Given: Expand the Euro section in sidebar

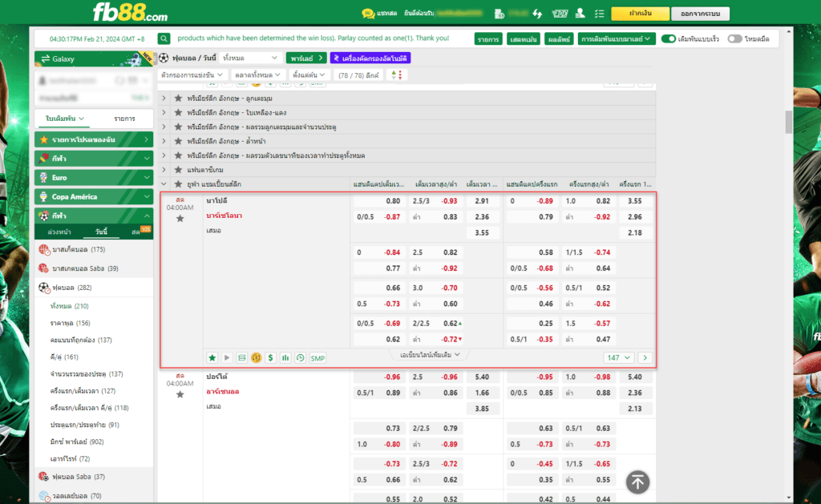Looking at the screenshot, I should pyautogui.click(x=95, y=177).
